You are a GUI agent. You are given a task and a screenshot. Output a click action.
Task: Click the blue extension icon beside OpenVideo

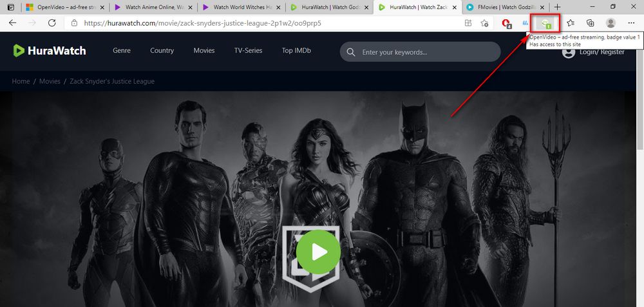524,23
